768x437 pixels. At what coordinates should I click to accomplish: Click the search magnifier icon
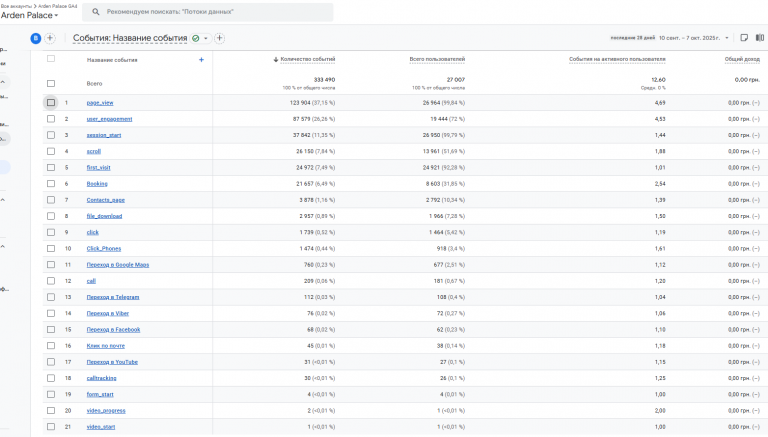pyautogui.click(x=96, y=12)
